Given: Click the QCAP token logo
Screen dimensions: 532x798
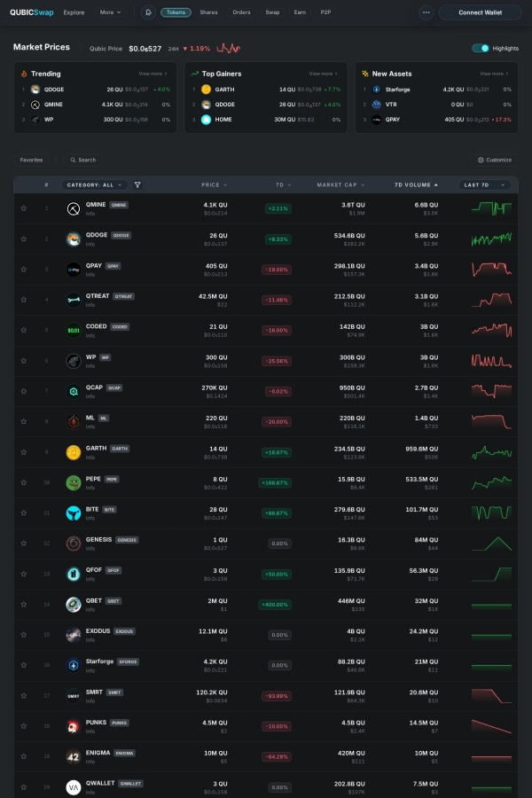Looking at the screenshot, I should [x=74, y=391].
